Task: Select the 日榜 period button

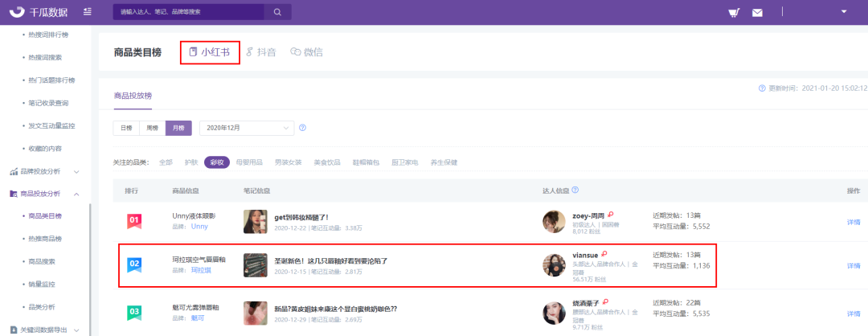Action: pos(126,128)
